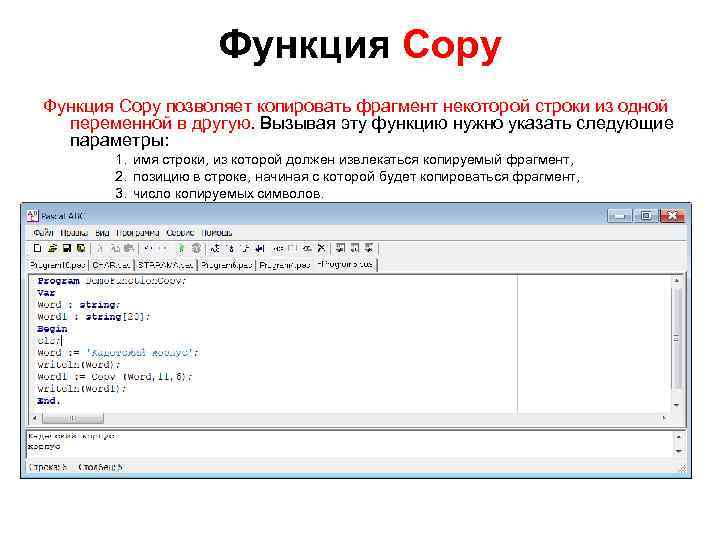Image resolution: width=720 pixels, height=540 pixels.
Task: Click the horizontal scrollbar thumb
Action: coord(73,418)
